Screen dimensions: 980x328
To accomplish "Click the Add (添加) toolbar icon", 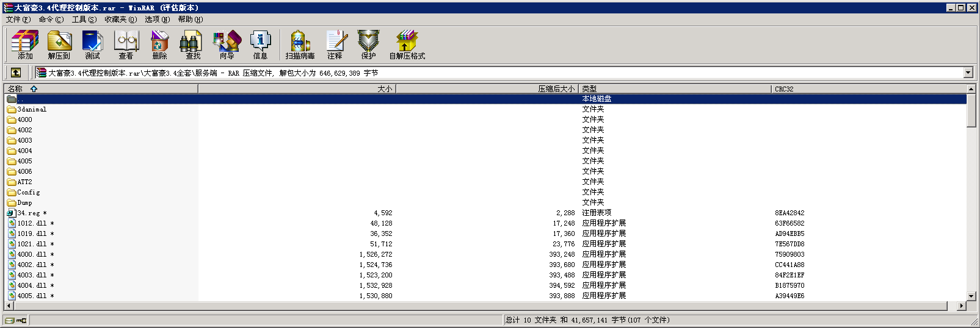I will [25, 45].
